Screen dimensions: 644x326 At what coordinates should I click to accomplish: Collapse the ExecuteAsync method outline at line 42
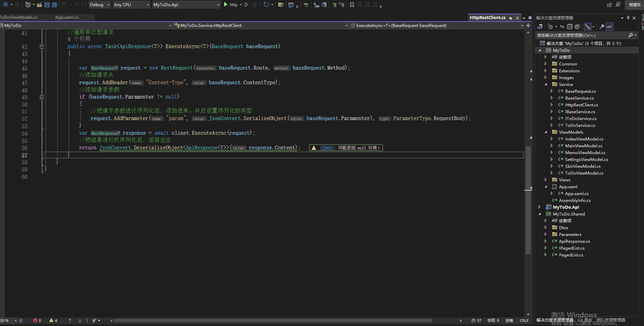click(x=42, y=47)
